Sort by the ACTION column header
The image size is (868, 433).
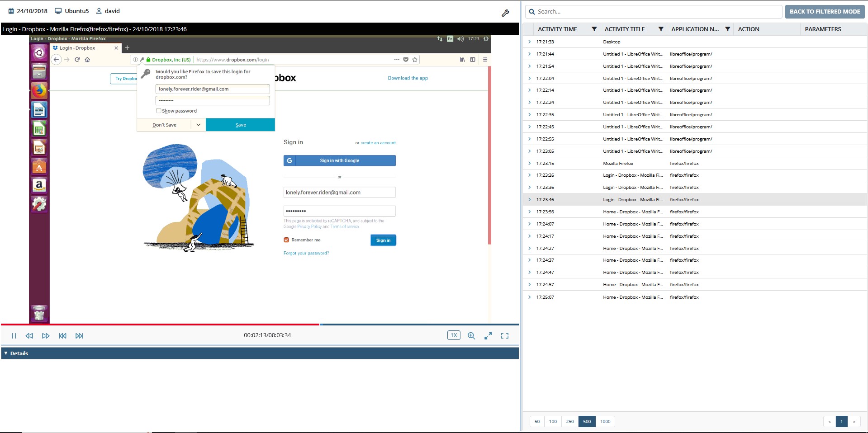749,29
